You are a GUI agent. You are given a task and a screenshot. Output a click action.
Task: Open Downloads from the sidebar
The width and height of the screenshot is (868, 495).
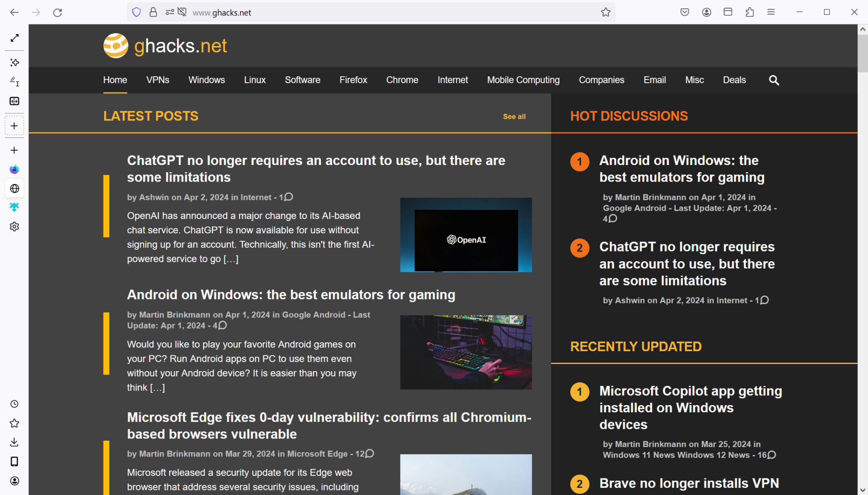pyautogui.click(x=14, y=442)
